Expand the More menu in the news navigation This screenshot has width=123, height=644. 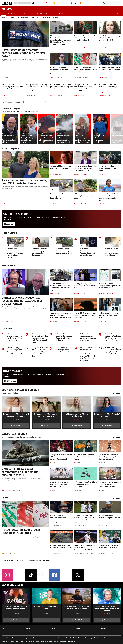[118, 14]
